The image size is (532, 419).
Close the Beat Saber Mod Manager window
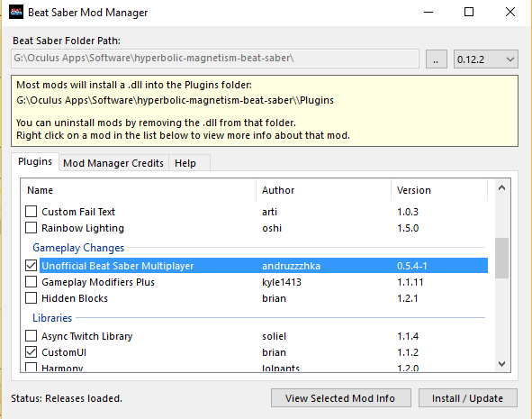510,13
